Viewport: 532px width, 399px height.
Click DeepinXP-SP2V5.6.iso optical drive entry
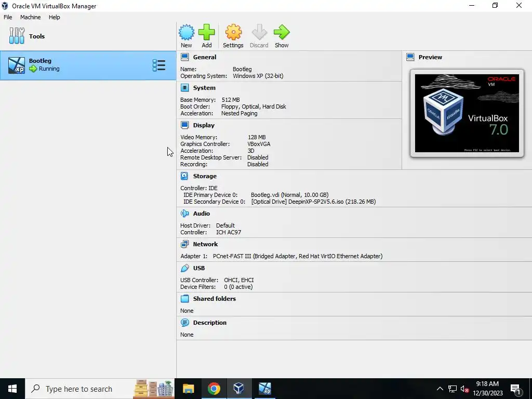(x=313, y=202)
